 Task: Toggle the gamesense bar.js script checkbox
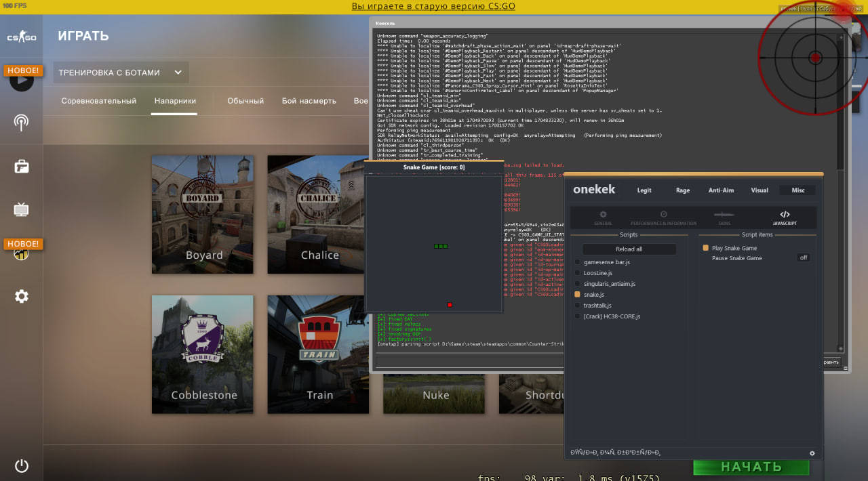coord(578,262)
